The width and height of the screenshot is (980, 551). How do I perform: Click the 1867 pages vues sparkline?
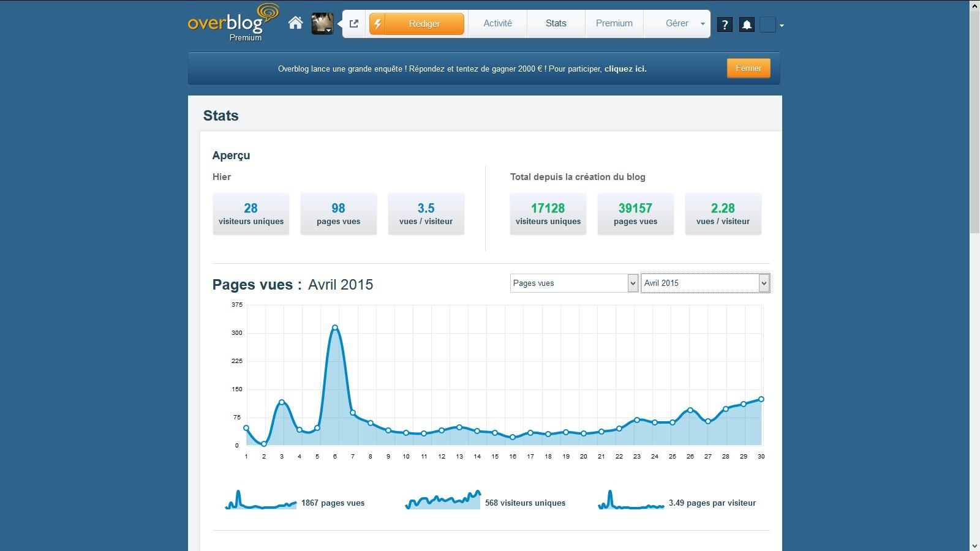point(261,500)
